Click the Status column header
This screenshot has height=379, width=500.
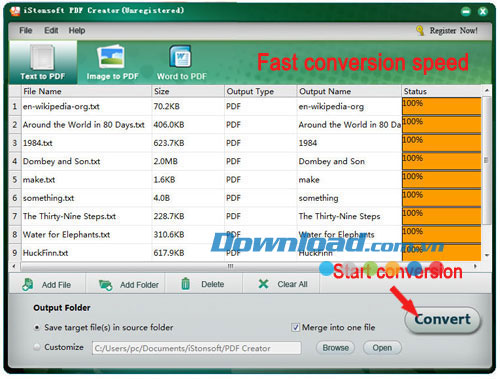(x=442, y=91)
